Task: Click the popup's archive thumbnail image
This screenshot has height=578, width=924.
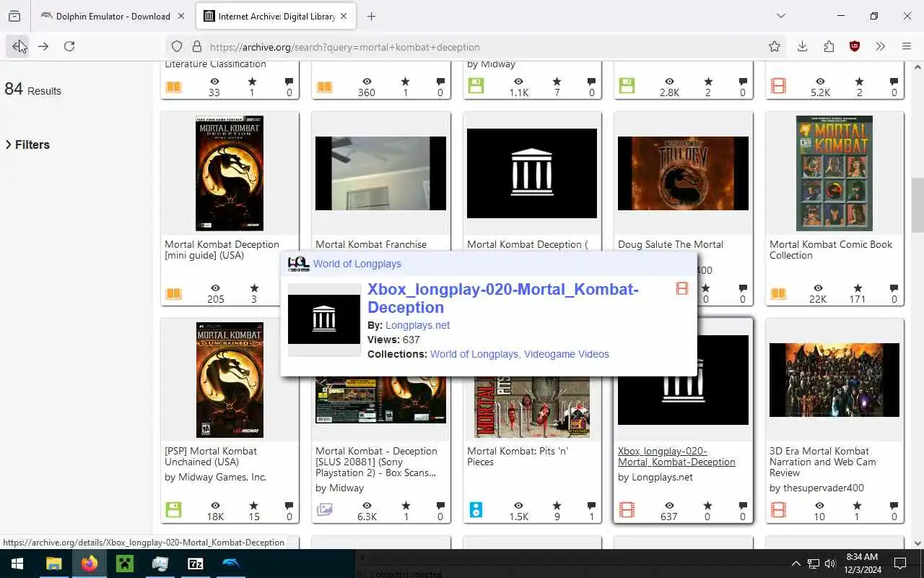Action: (324, 319)
